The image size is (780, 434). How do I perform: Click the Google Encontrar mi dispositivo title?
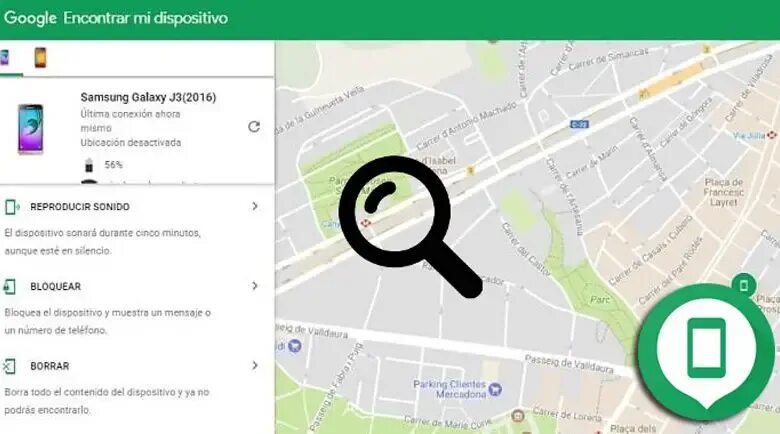coord(115,18)
